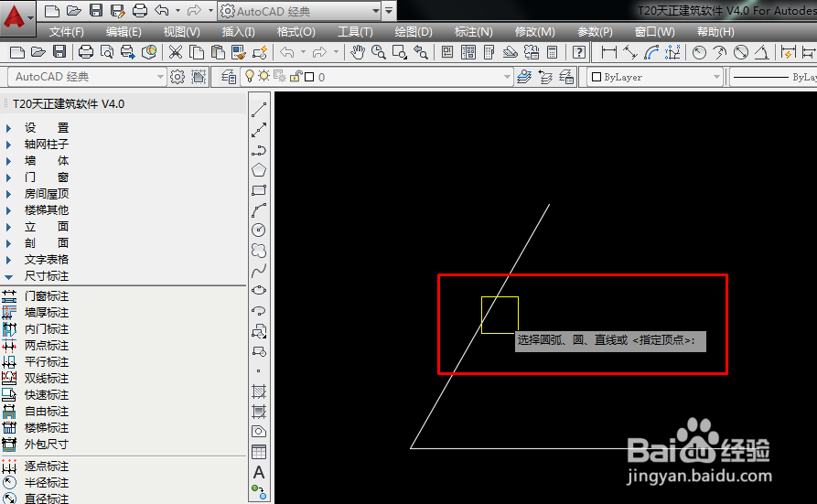
Task: Open the 标注(N) menu
Action: [x=473, y=32]
